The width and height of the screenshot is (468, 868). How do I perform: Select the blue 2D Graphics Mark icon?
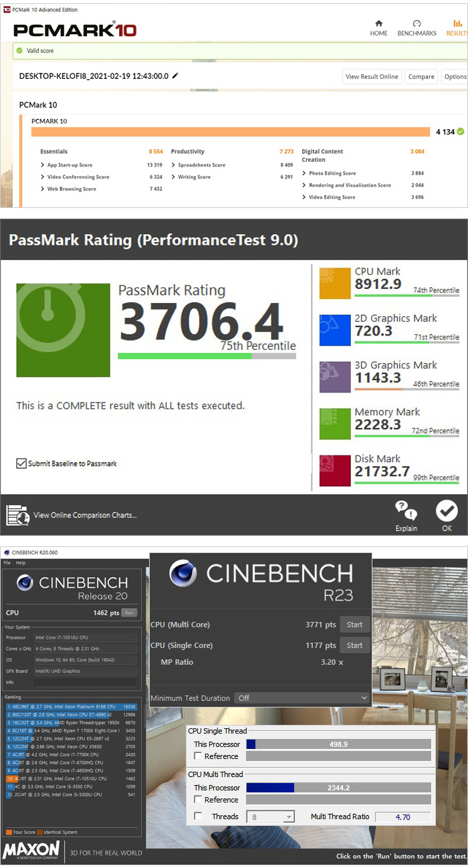point(335,330)
